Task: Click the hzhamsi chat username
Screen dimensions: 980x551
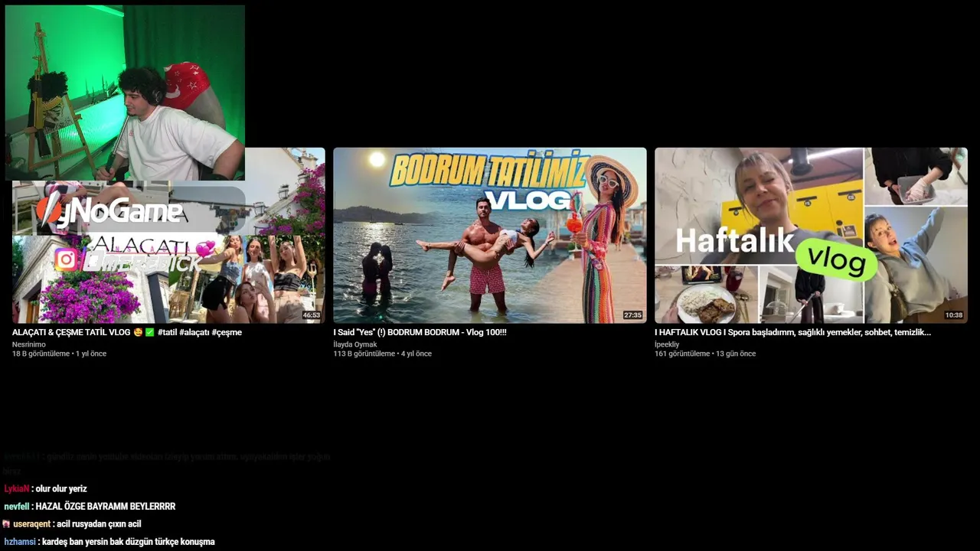Action: click(x=19, y=542)
